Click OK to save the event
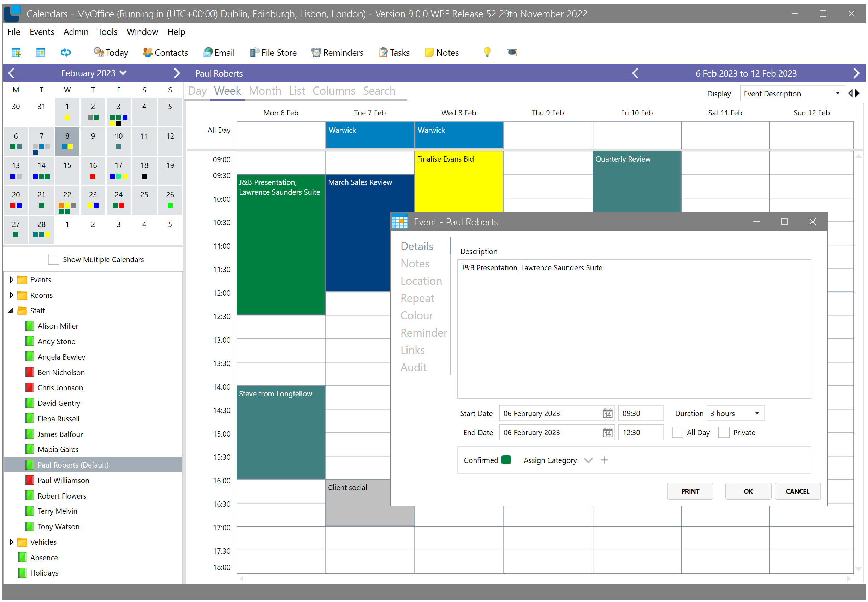The image size is (868, 602). tap(748, 491)
